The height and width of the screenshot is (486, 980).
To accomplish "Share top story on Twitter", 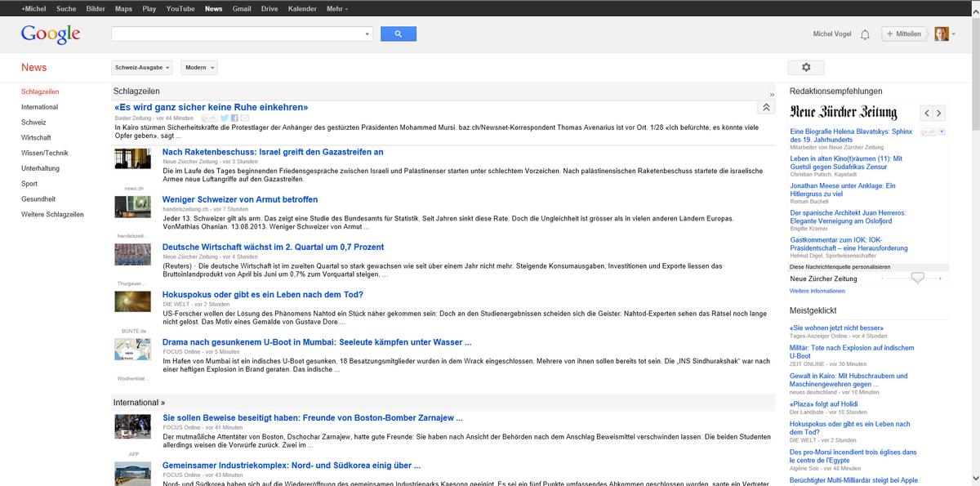I will tap(225, 118).
